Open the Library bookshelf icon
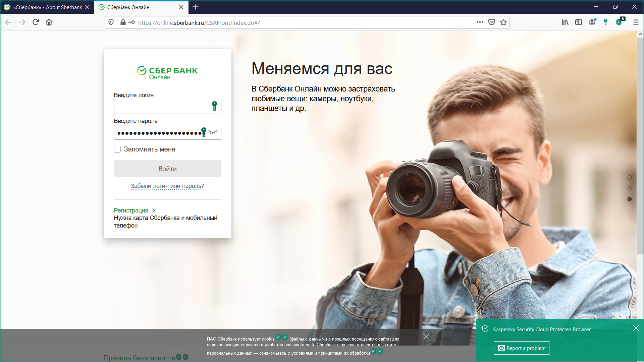Screen dimensions: 644x362 [565, 22]
